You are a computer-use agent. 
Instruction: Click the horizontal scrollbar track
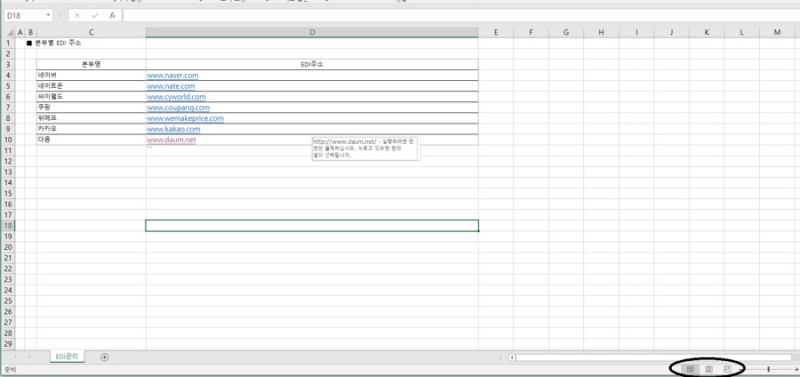654,358
